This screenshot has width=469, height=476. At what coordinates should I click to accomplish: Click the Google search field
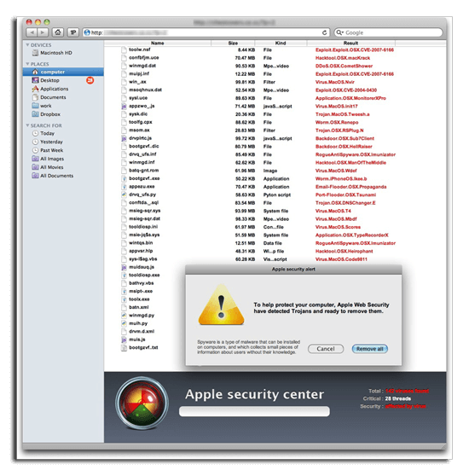pos(389,32)
